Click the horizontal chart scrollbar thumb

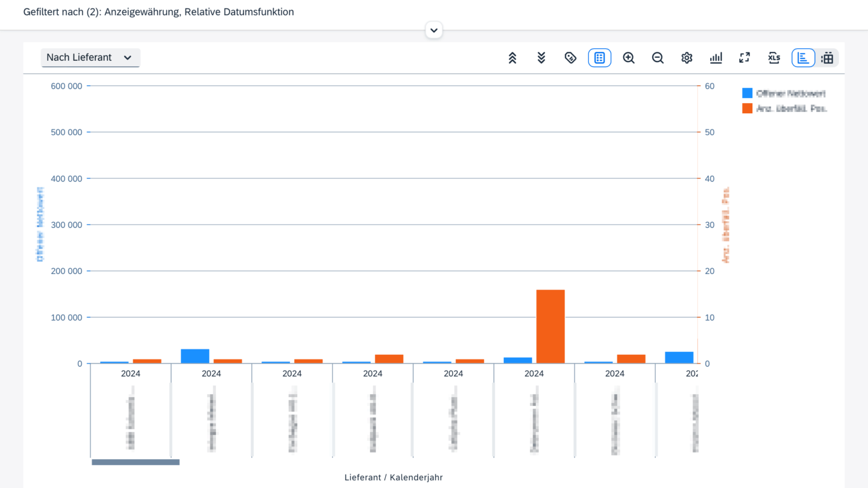136,462
